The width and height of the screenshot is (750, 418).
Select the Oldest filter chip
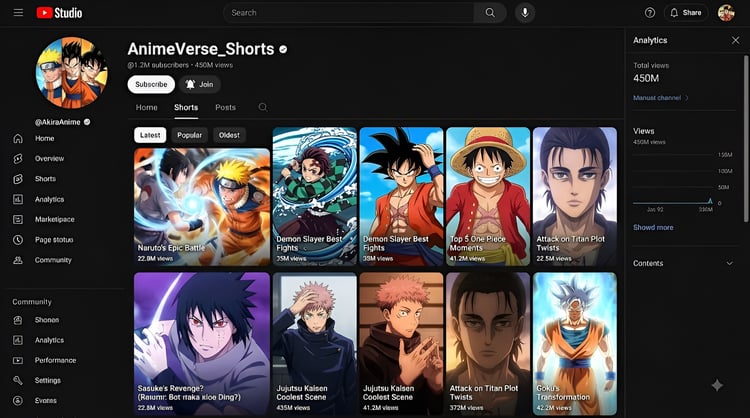point(229,135)
